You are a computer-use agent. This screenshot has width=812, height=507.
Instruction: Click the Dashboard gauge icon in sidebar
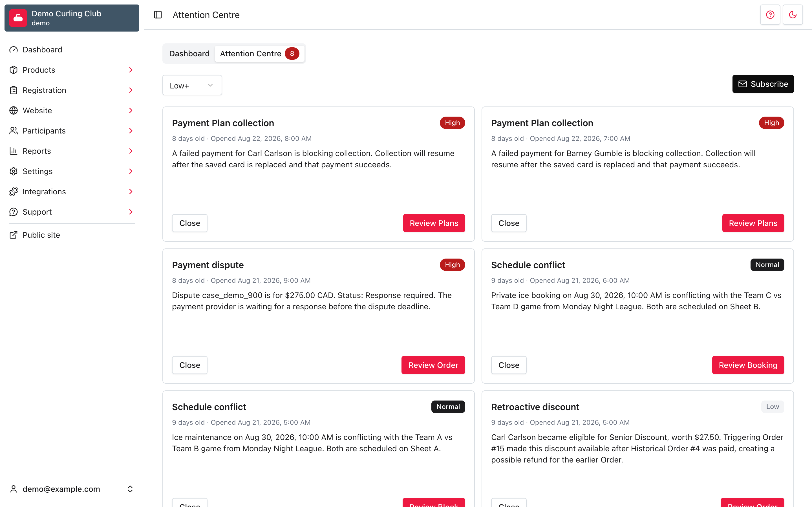[14, 50]
